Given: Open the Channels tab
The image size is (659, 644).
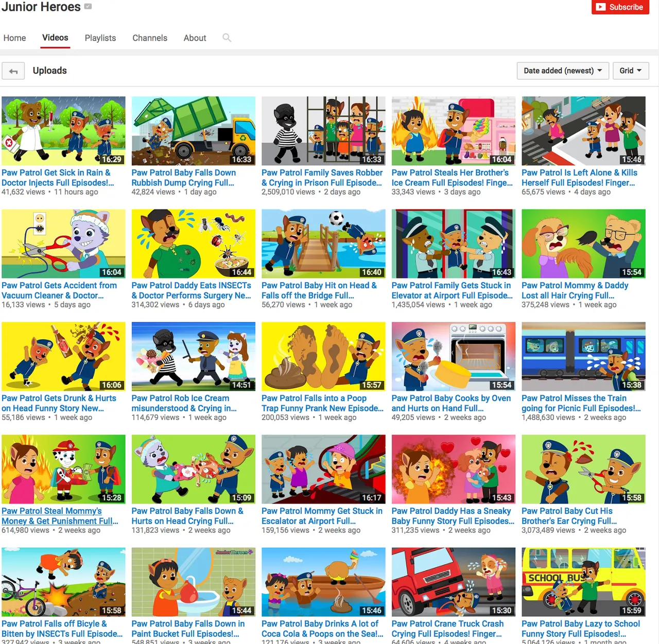Looking at the screenshot, I should click(x=150, y=38).
